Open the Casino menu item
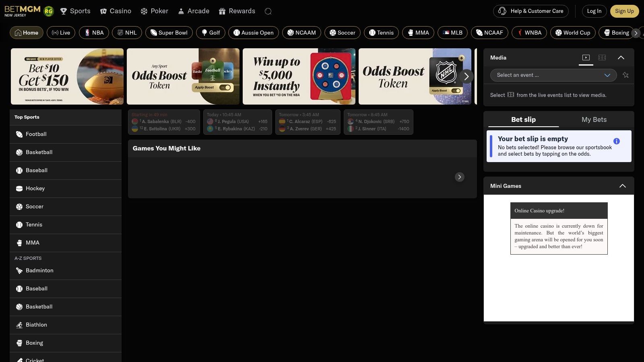Viewport: 644px width, 362px height. tap(116, 11)
